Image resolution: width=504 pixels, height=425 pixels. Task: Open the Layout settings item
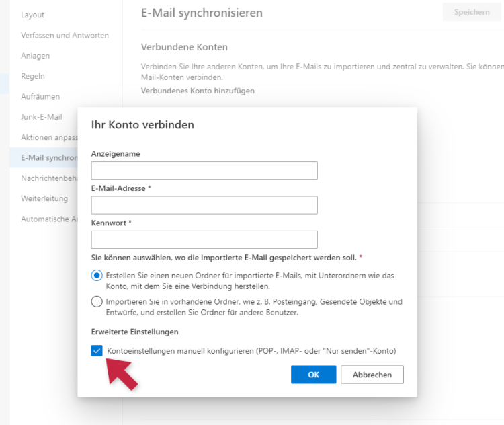pos(32,15)
